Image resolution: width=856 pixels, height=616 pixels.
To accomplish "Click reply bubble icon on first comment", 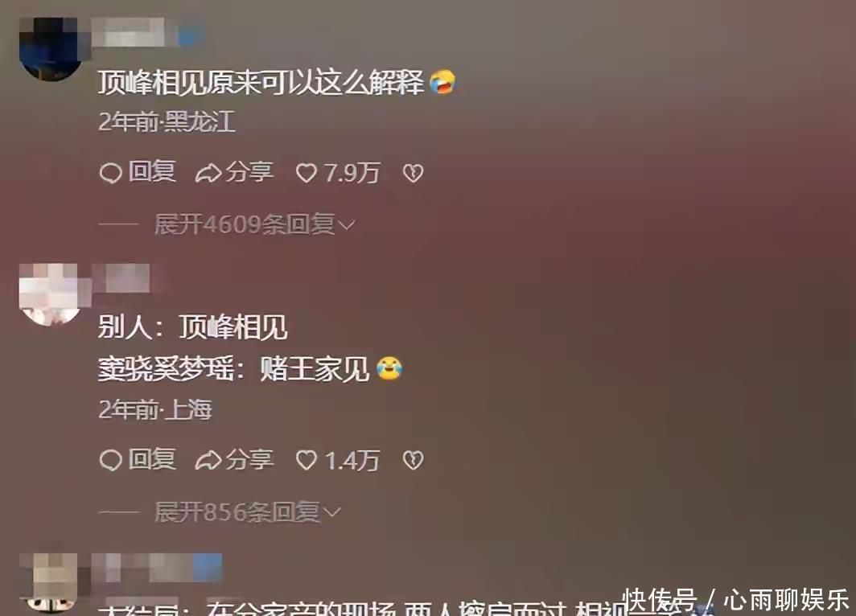I will (x=110, y=173).
